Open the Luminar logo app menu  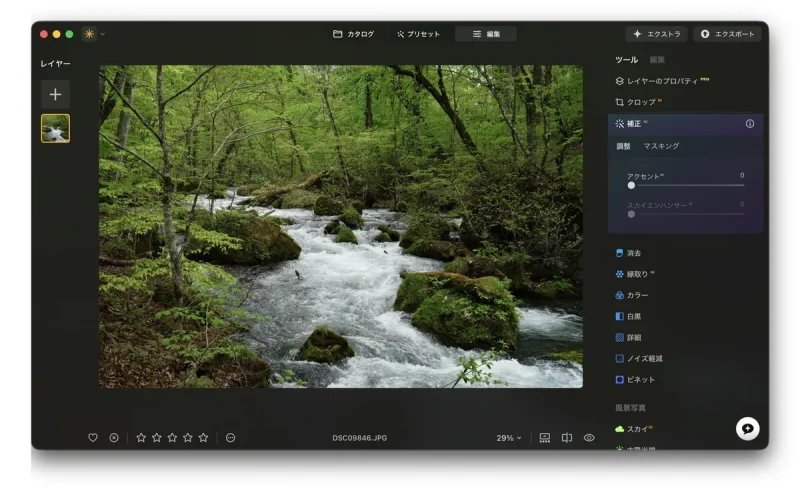90,34
